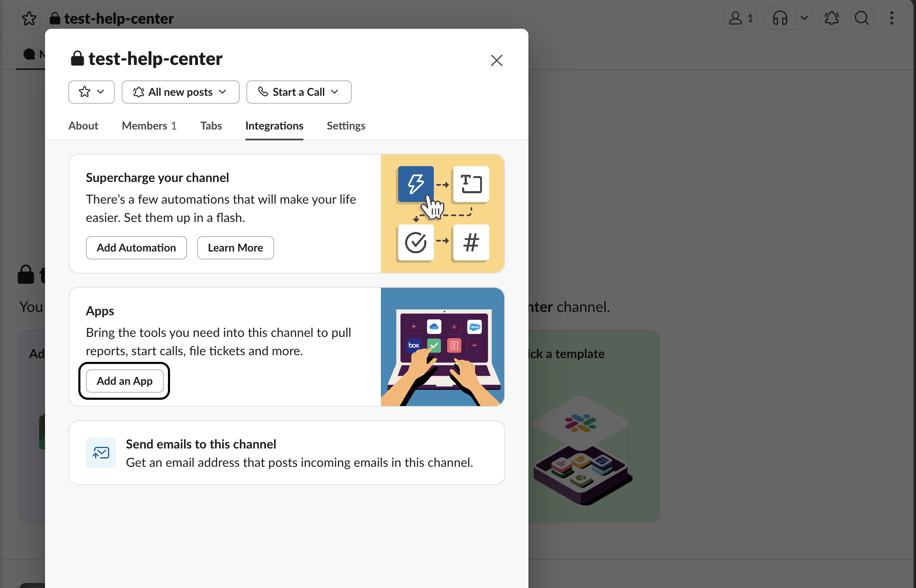
Task: Start a huddle with the headphones icon
Action: pyautogui.click(x=780, y=18)
